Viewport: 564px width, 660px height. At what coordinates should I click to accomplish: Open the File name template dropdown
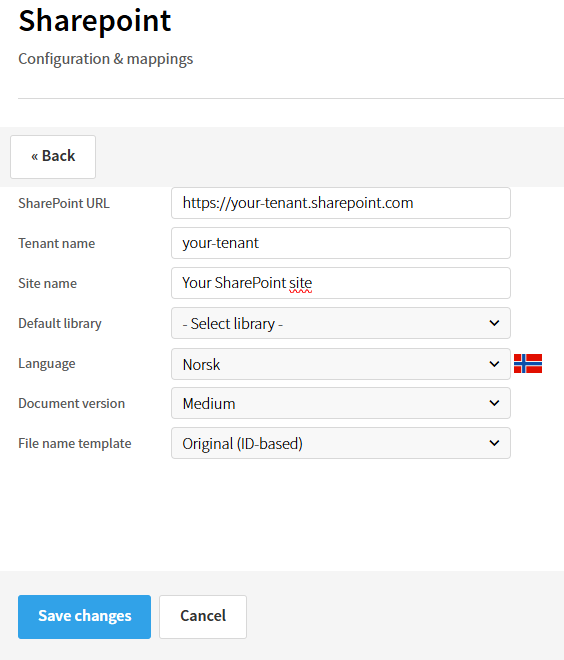point(341,443)
